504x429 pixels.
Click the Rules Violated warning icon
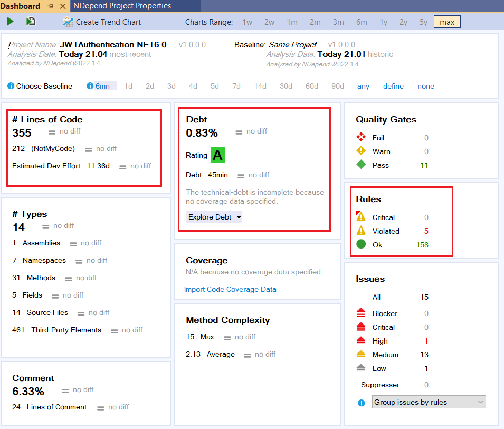click(361, 230)
